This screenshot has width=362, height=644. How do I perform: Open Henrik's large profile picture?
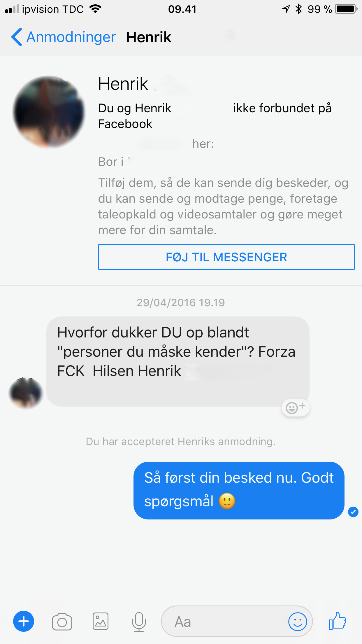[49, 112]
